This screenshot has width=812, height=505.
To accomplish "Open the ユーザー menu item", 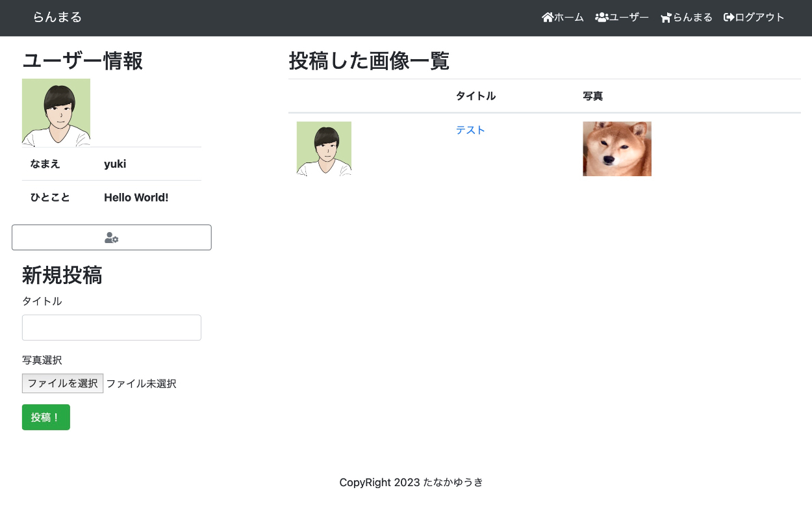I will [x=629, y=18].
